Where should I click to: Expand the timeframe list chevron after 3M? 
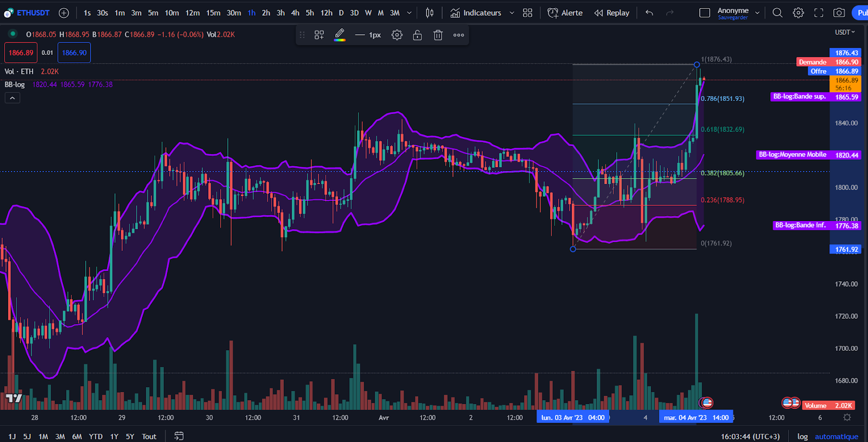(x=409, y=12)
